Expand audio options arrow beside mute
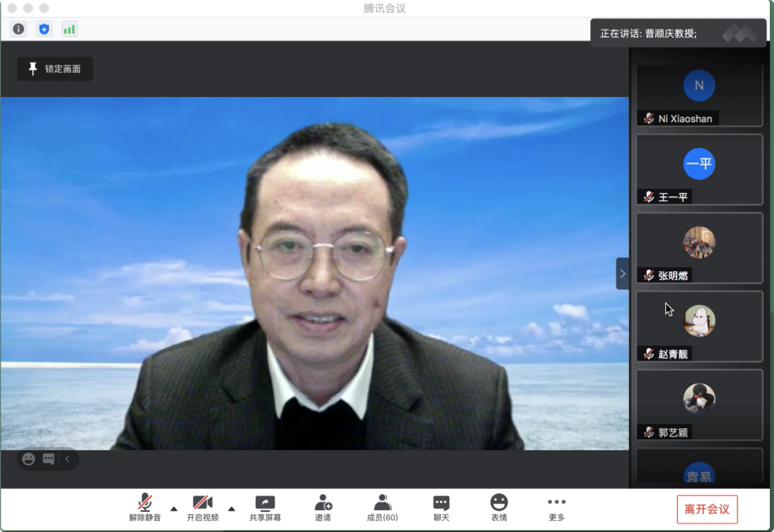 [174, 508]
